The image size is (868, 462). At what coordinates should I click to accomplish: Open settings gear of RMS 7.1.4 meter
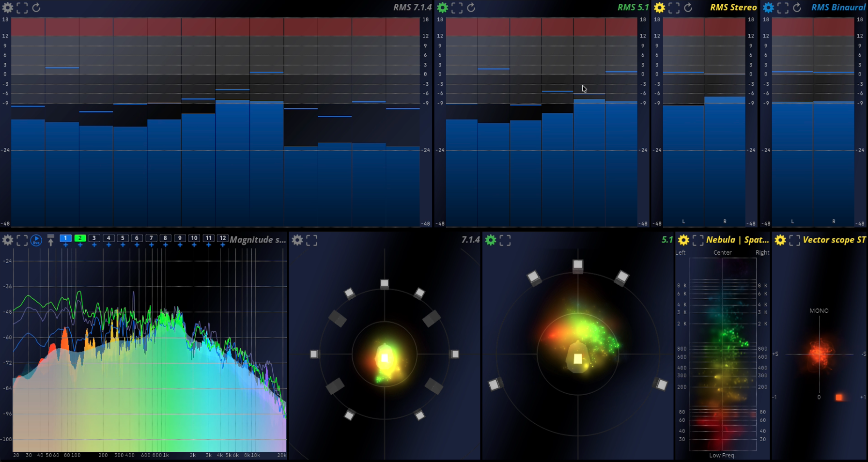coord(8,8)
